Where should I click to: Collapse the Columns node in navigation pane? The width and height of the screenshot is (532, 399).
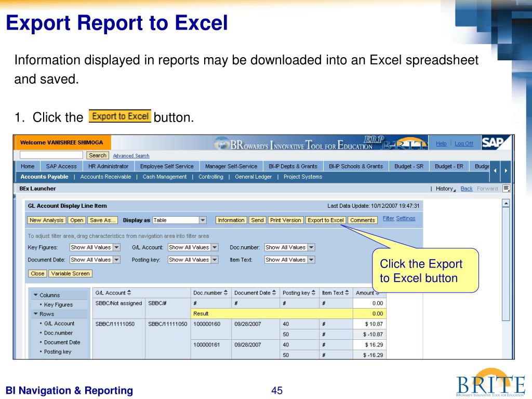click(35, 295)
